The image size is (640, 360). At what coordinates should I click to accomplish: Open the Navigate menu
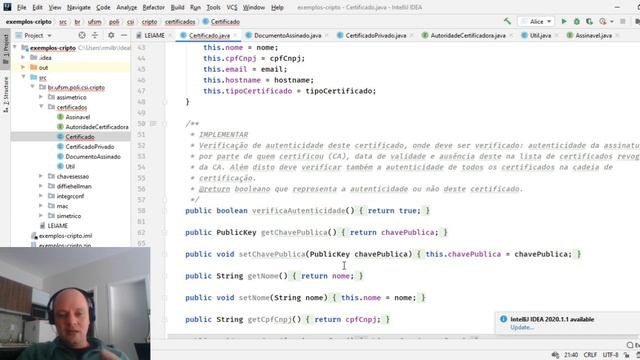(x=78, y=7)
